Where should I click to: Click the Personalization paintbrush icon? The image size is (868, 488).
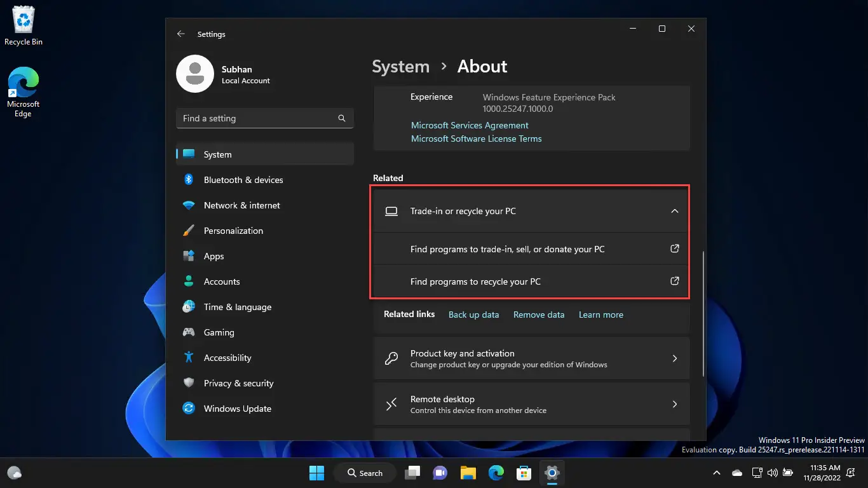[189, 231]
